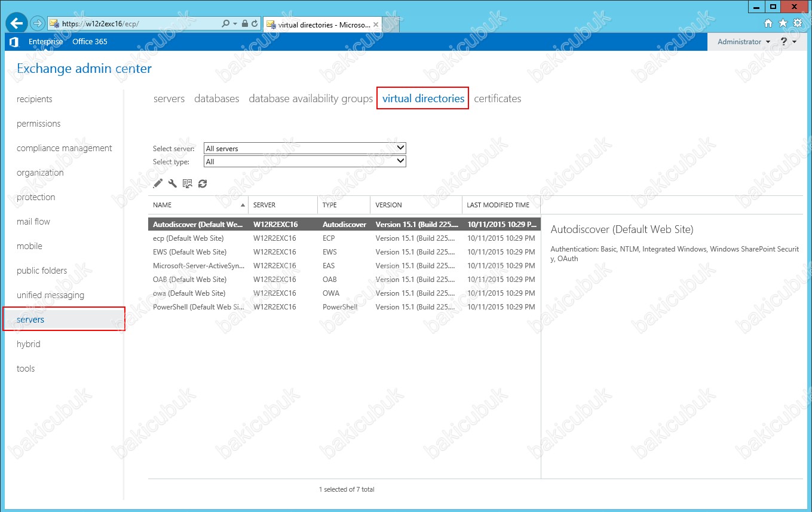
Task: Refresh the virtual directories list
Action: [203, 184]
